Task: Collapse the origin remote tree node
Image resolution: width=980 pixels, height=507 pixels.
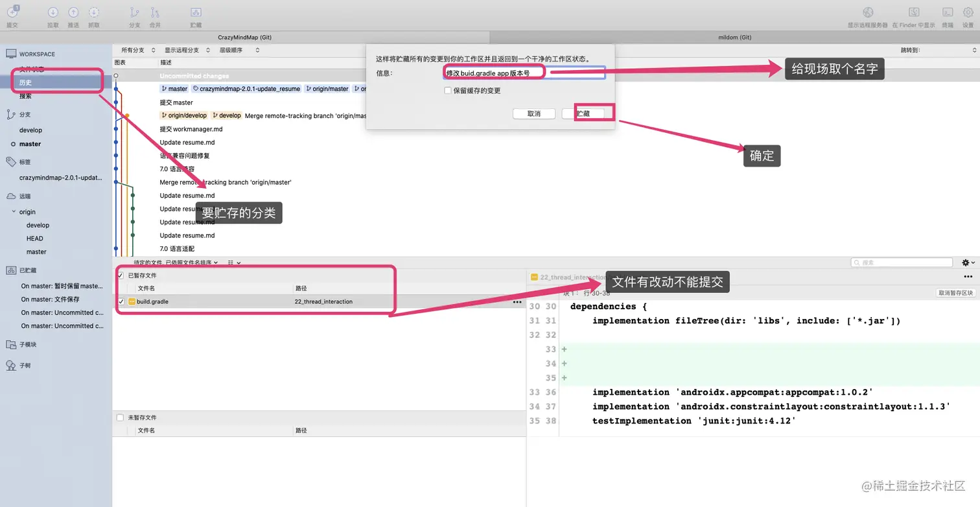Action: pos(14,212)
